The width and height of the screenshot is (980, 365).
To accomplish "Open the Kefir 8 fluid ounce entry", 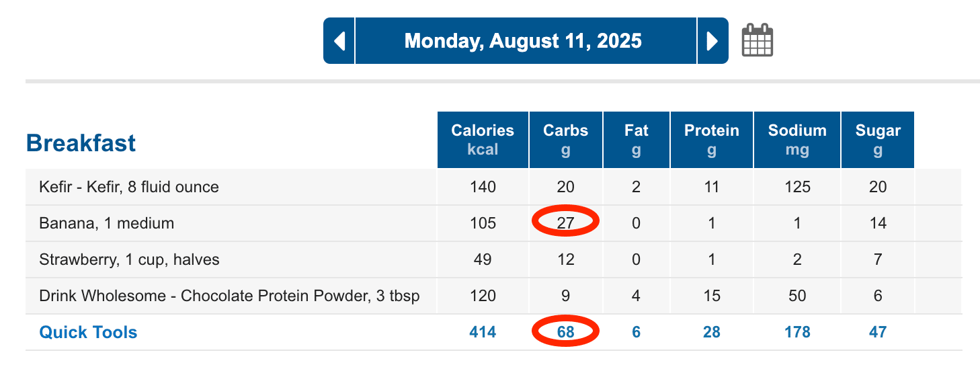I will click(x=129, y=187).
